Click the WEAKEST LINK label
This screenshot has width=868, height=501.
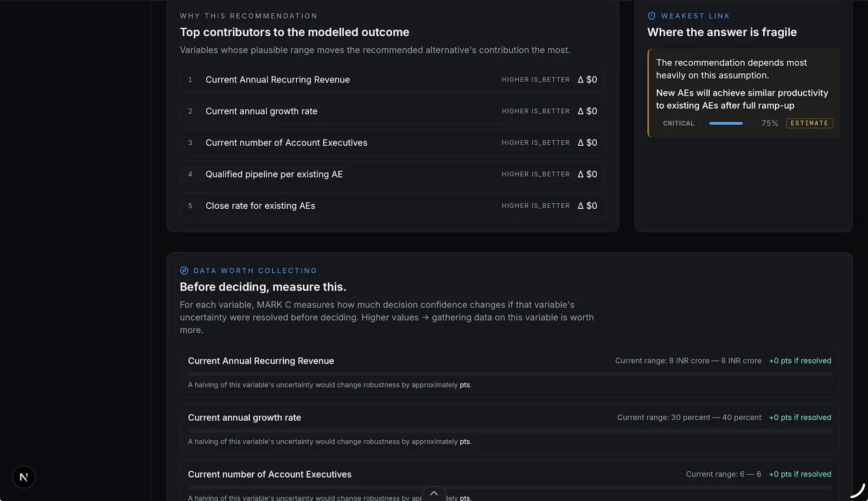tap(695, 16)
